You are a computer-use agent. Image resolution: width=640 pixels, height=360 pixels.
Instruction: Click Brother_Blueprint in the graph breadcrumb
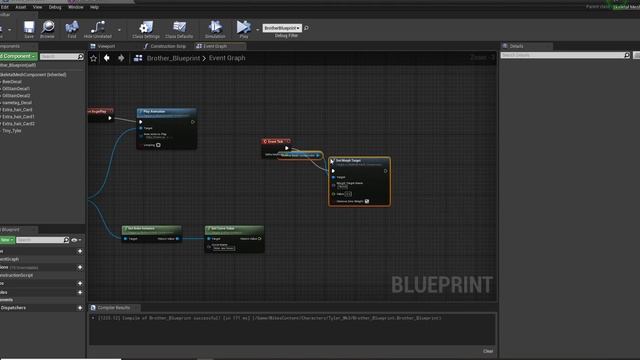click(x=173, y=58)
